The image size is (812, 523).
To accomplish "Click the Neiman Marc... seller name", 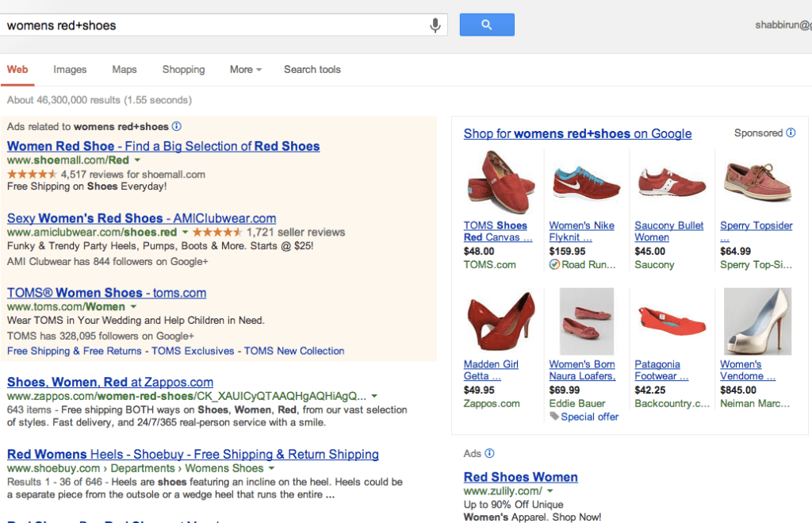I will tap(755, 403).
